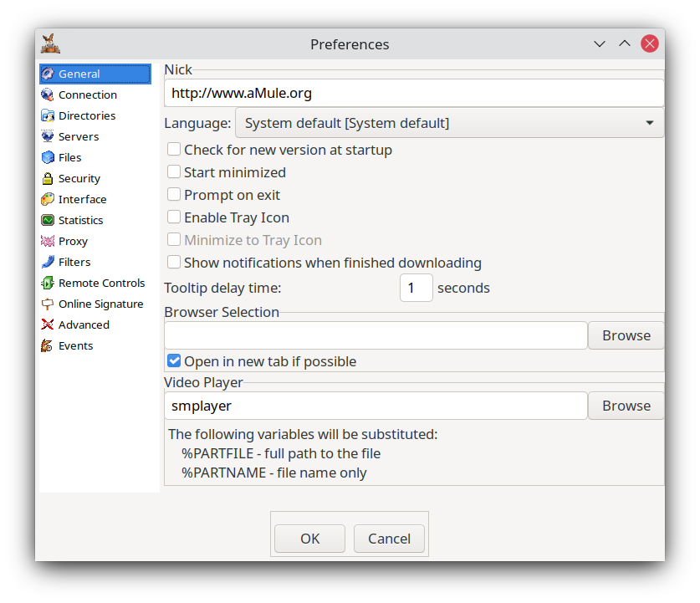700x603 pixels.
Task: Click the Proxy icon
Action: tap(48, 241)
